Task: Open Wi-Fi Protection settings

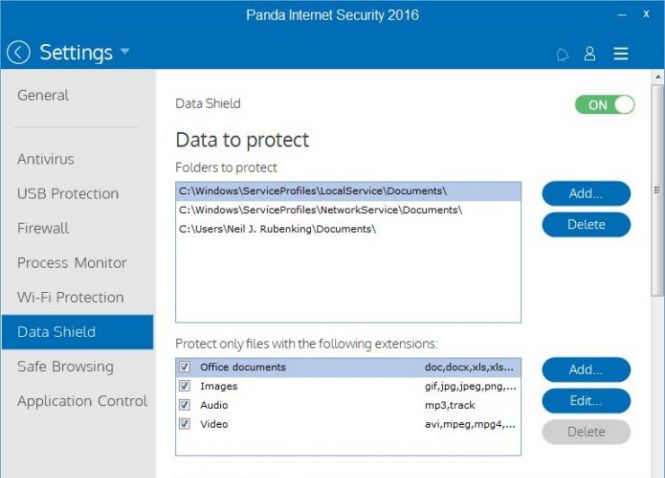Action: pyautogui.click(x=70, y=297)
